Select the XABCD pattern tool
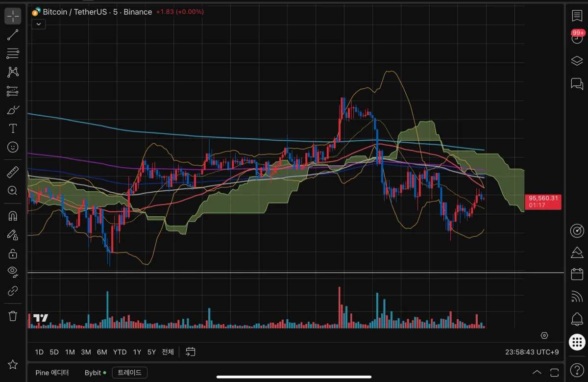588x382 pixels. click(13, 72)
